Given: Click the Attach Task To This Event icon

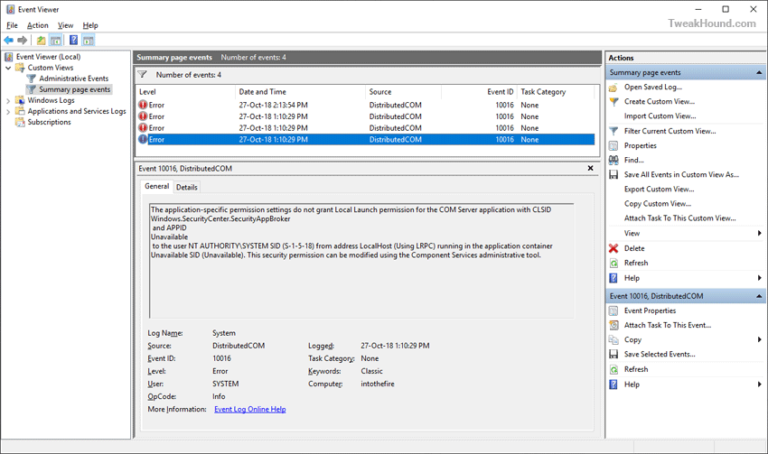Looking at the screenshot, I should coord(613,325).
